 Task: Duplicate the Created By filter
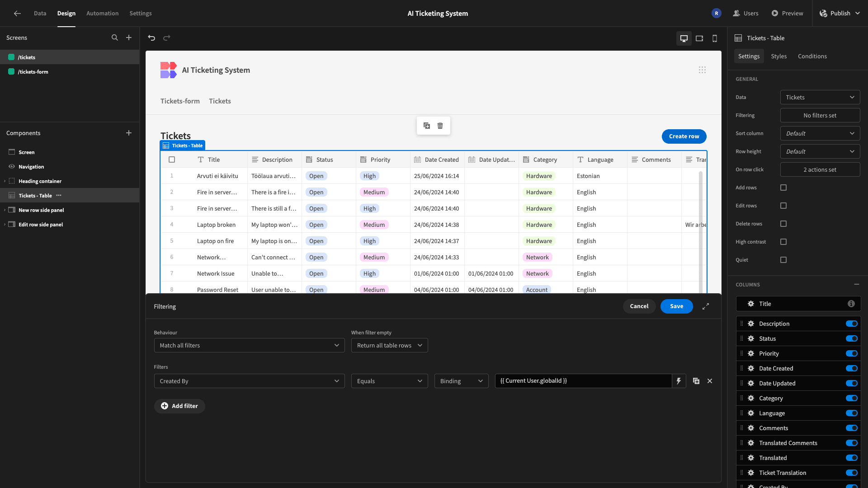[x=696, y=381]
